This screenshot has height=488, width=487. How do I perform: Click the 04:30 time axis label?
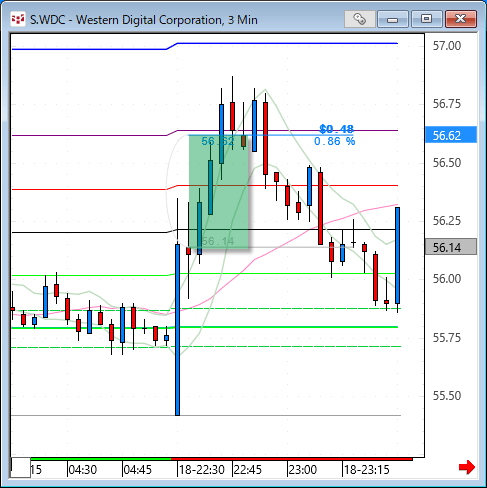click(83, 470)
